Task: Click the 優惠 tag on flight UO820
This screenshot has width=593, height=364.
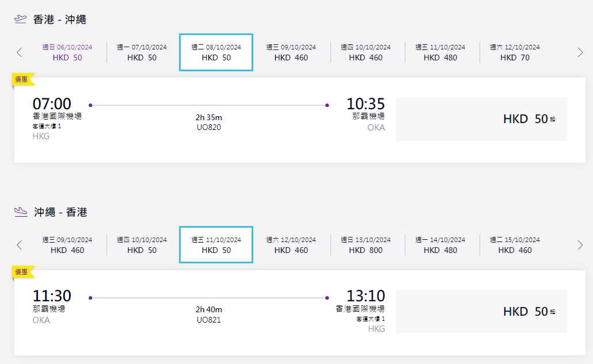Action: pyautogui.click(x=22, y=79)
